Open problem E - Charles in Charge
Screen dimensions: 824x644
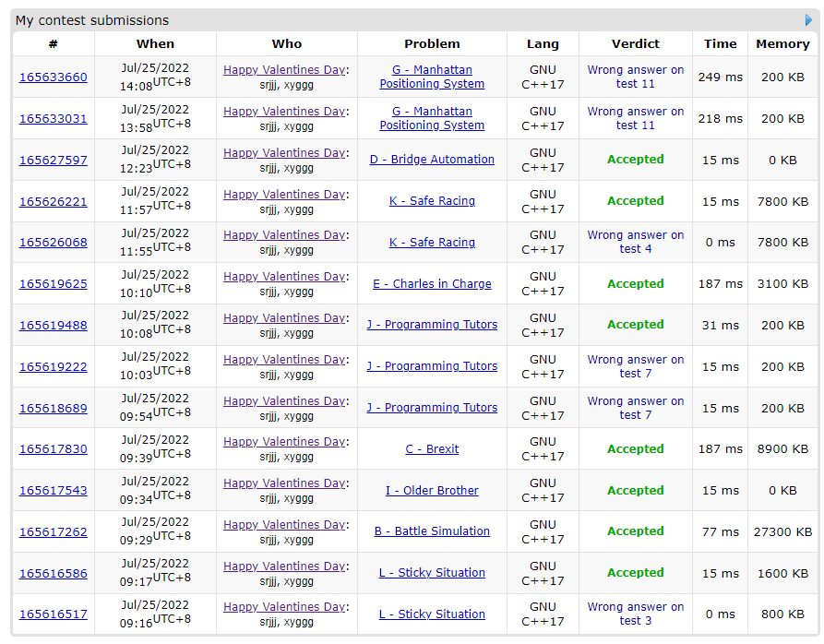pos(432,284)
